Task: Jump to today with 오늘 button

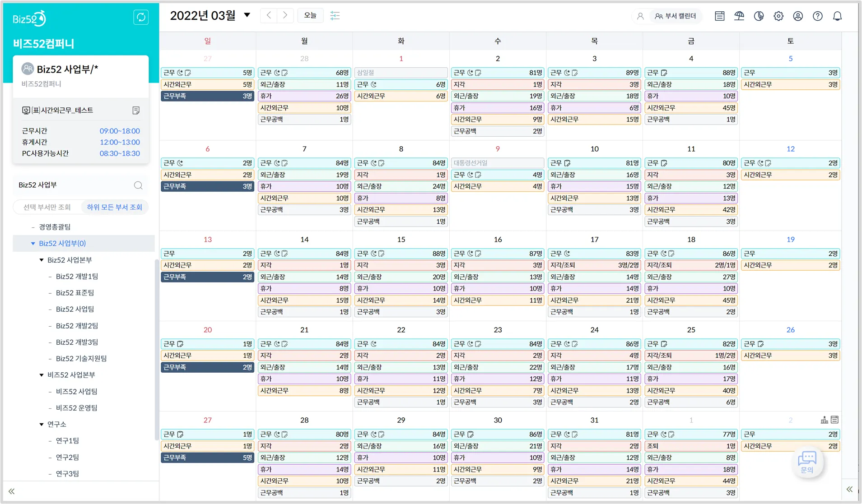Action: point(310,15)
